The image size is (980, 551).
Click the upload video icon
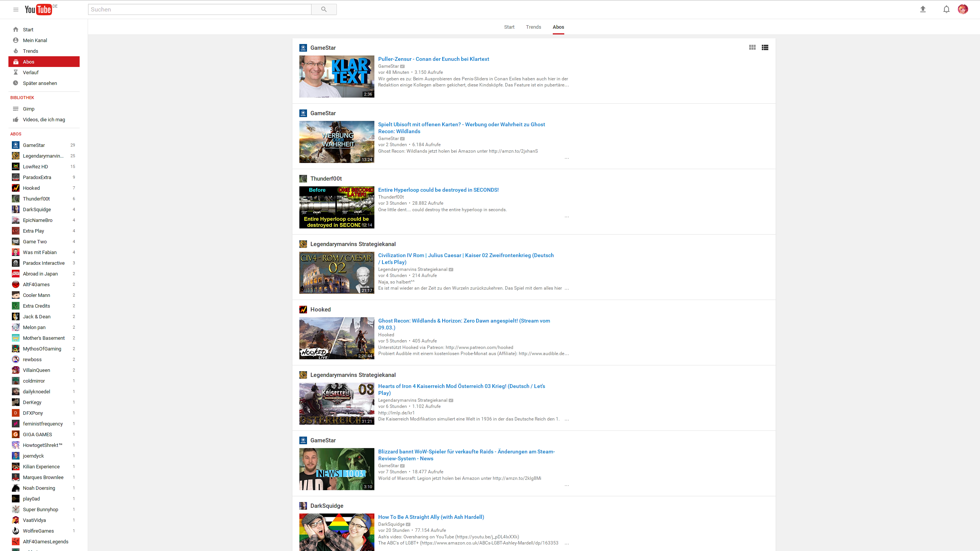(923, 9)
